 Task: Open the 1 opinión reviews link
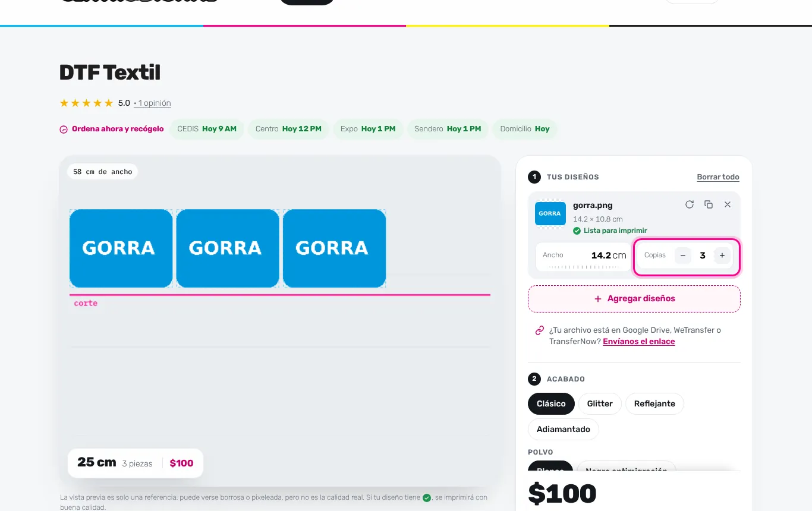(x=153, y=103)
